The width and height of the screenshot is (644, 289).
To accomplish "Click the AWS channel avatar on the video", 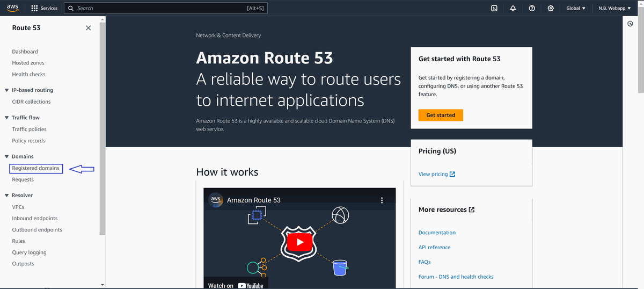I will pyautogui.click(x=216, y=199).
